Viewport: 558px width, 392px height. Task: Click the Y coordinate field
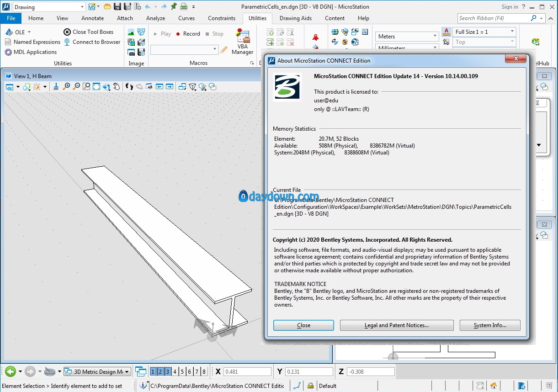click(x=309, y=372)
